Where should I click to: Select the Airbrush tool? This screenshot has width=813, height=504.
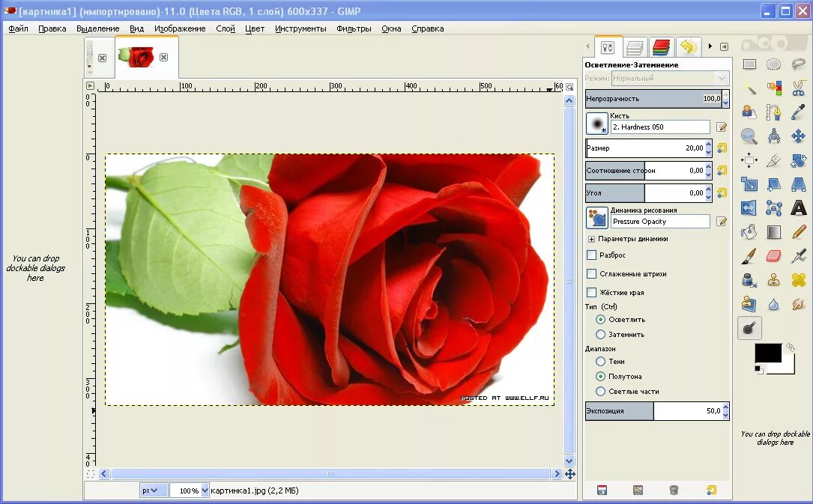[799, 256]
